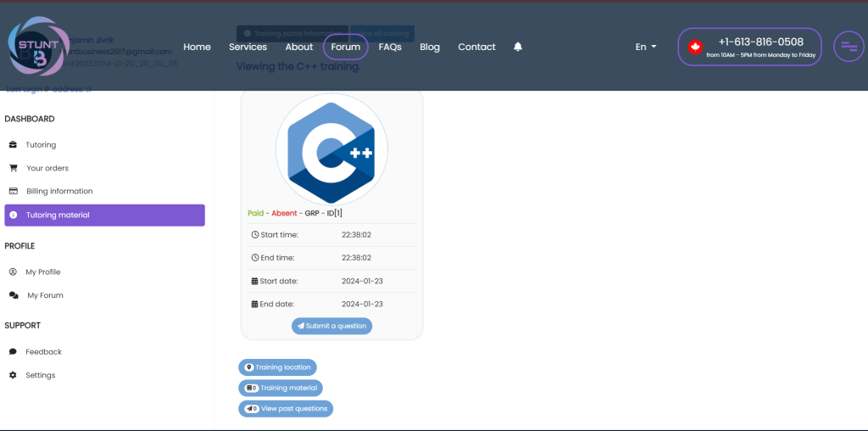Click the info icon in Tutoring material
The height and width of the screenshot is (431, 868).
14,215
